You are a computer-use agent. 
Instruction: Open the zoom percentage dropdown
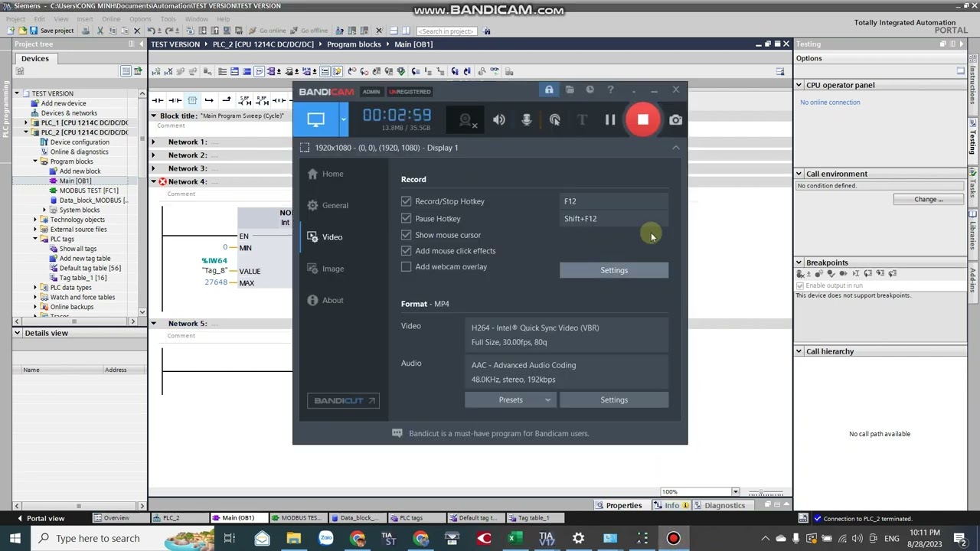point(735,492)
